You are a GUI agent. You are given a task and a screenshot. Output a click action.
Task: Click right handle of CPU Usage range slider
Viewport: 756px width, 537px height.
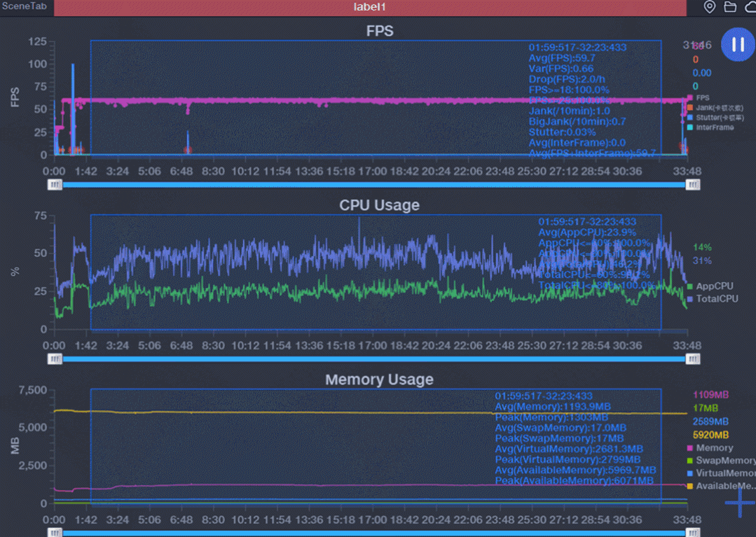pos(693,358)
